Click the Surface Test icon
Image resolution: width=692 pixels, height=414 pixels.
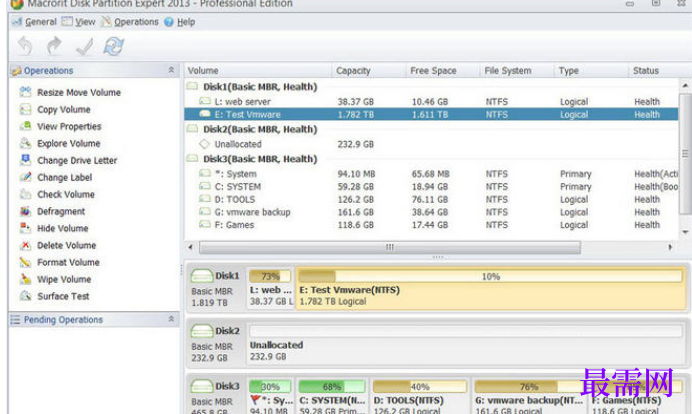26,296
